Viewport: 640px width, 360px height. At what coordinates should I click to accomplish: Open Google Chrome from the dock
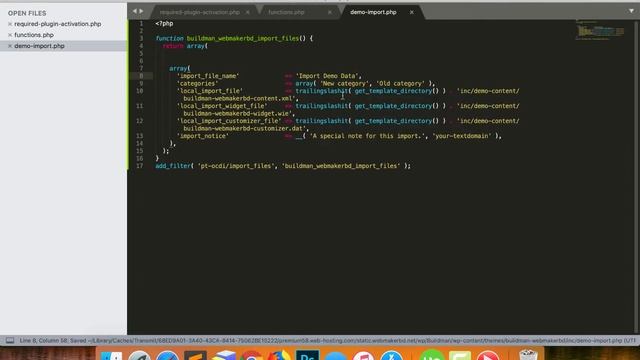251,356
